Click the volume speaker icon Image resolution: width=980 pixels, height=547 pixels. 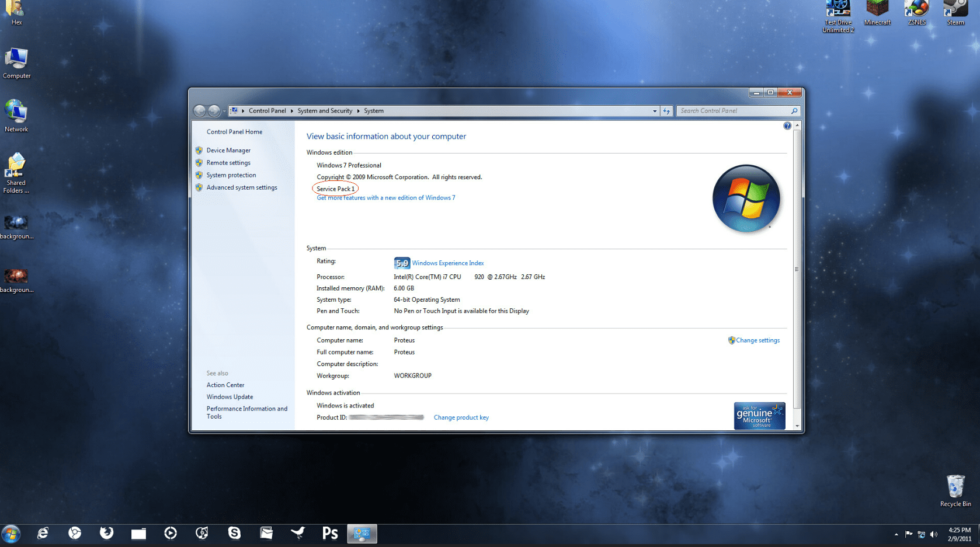934,534
